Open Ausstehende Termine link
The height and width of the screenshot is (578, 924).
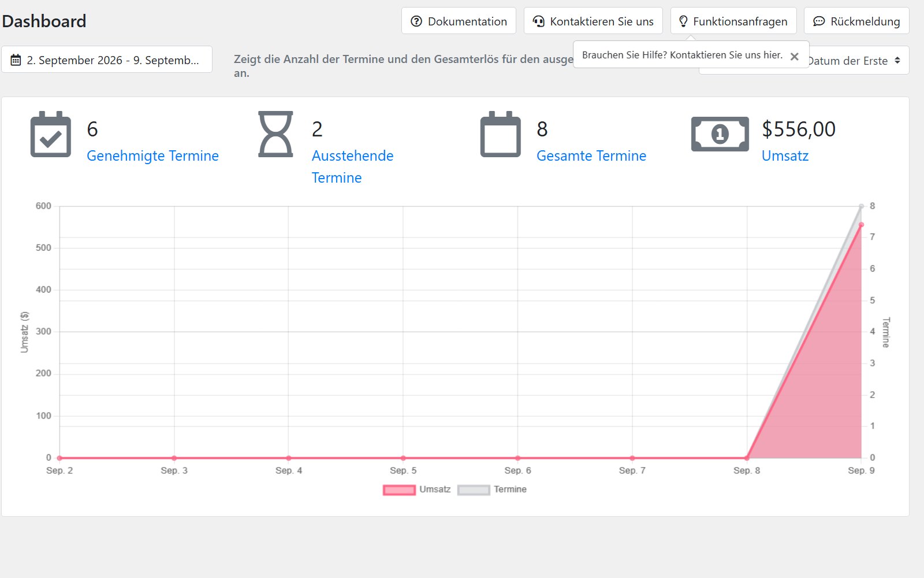click(x=352, y=166)
